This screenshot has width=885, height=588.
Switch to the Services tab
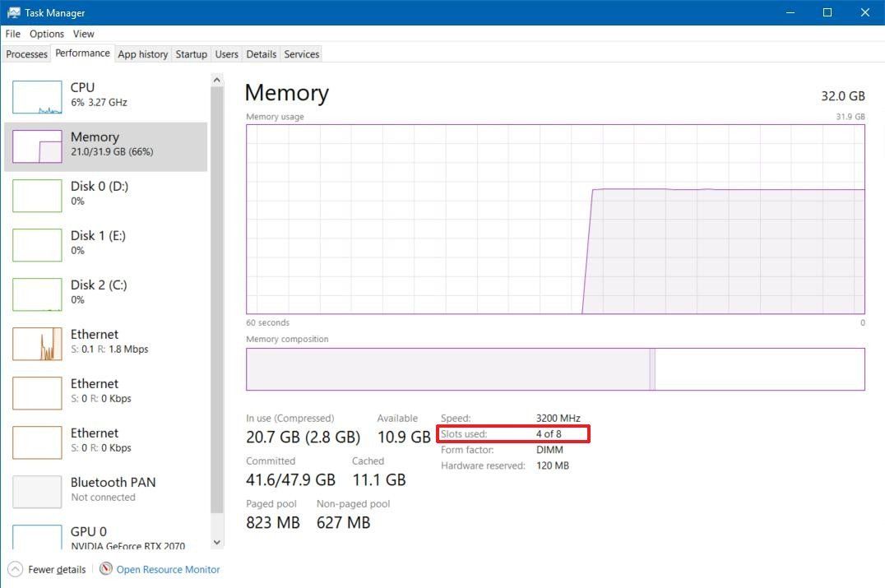(x=301, y=54)
